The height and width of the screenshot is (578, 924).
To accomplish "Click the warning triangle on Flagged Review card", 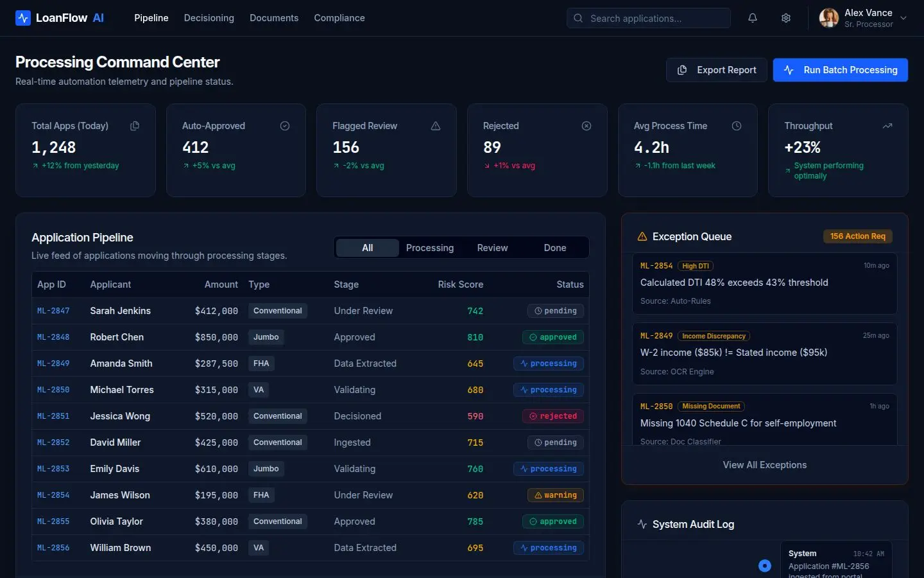I will 436,126.
